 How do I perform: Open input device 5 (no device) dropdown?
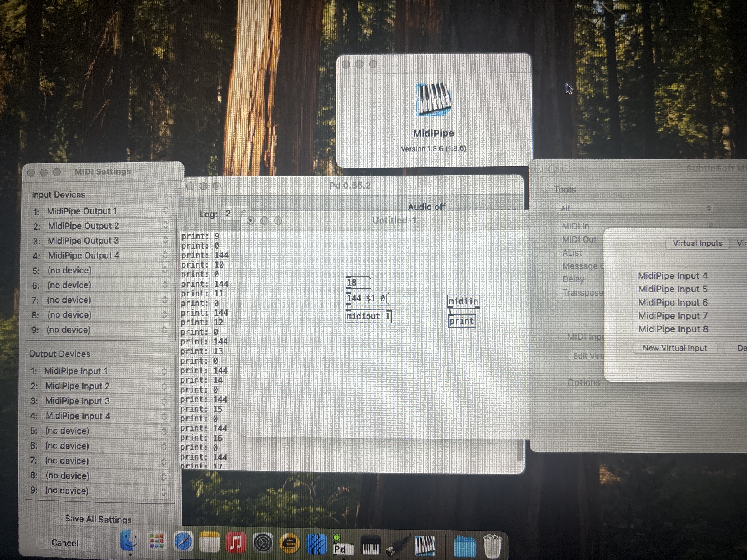(x=107, y=270)
